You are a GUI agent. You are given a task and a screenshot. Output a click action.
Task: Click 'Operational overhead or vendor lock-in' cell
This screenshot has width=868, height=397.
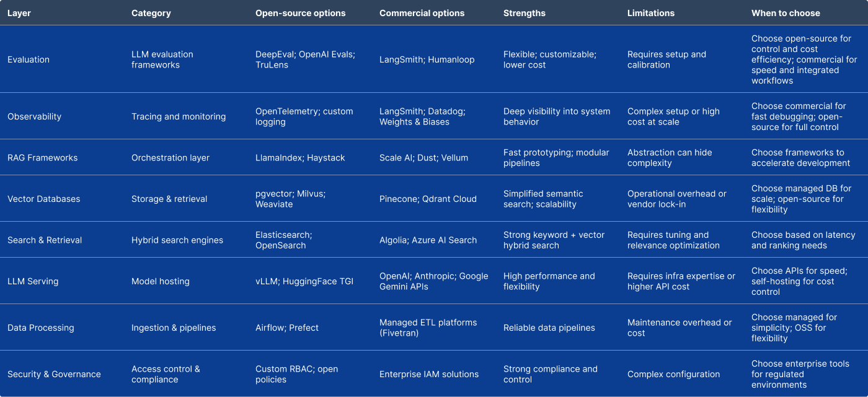tap(677, 199)
